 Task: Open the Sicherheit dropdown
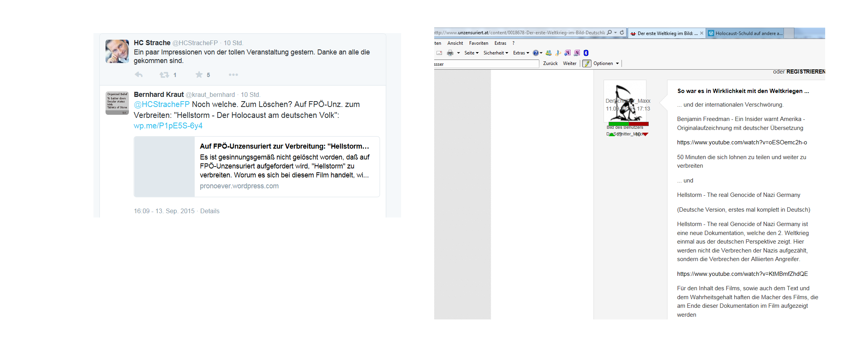tap(495, 53)
